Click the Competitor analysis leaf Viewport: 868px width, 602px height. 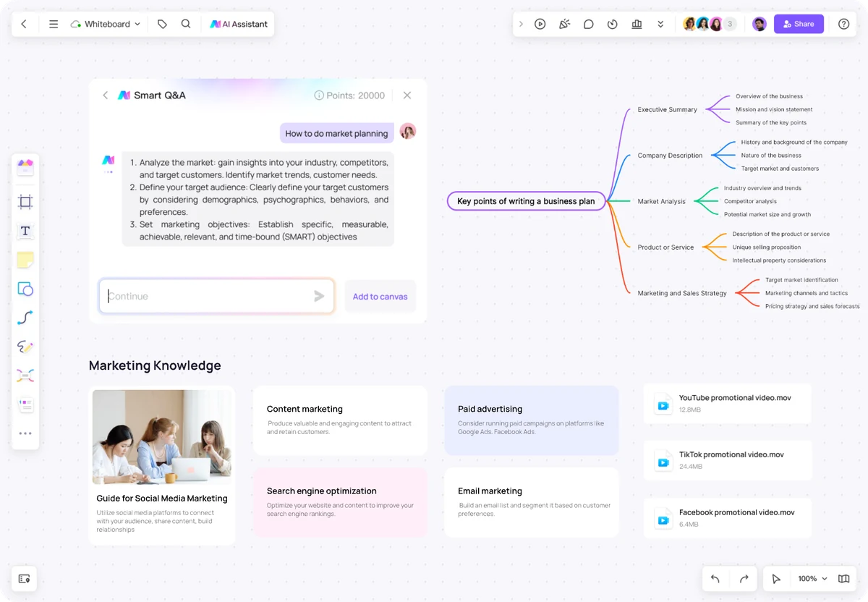point(750,201)
